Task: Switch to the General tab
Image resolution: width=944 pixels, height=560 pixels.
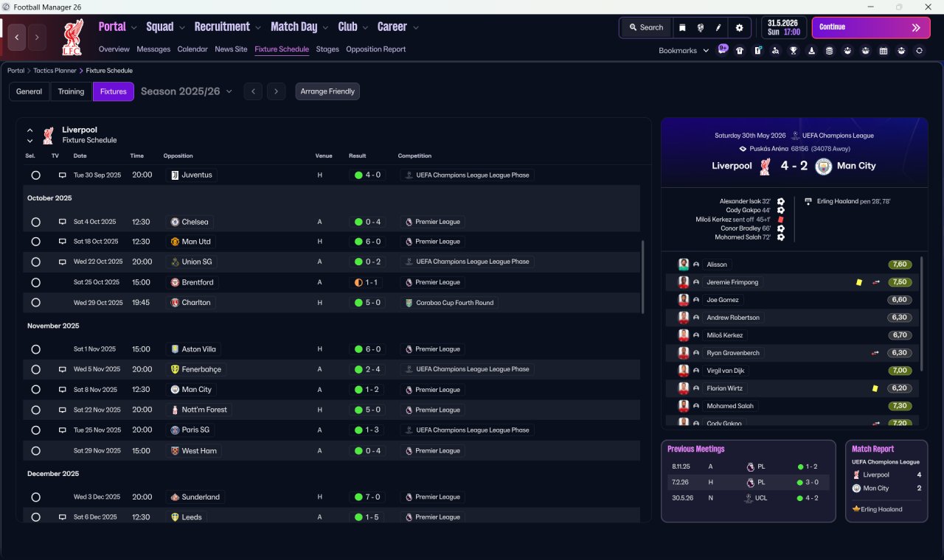Action: point(29,91)
